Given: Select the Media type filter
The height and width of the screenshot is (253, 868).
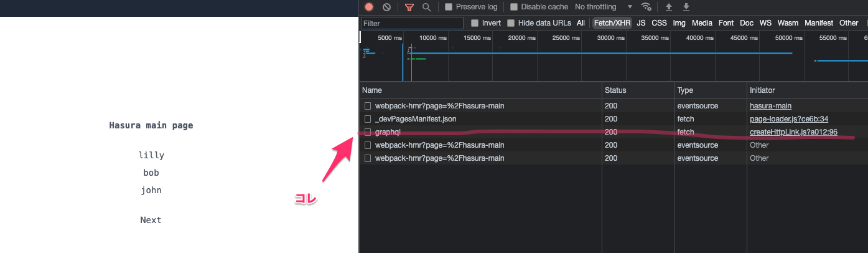Looking at the screenshot, I should [x=702, y=23].
